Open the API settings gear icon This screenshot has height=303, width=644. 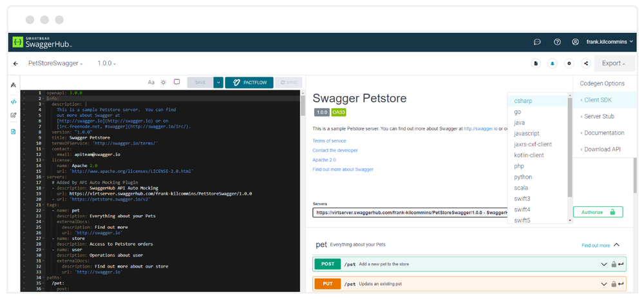point(569,63)
